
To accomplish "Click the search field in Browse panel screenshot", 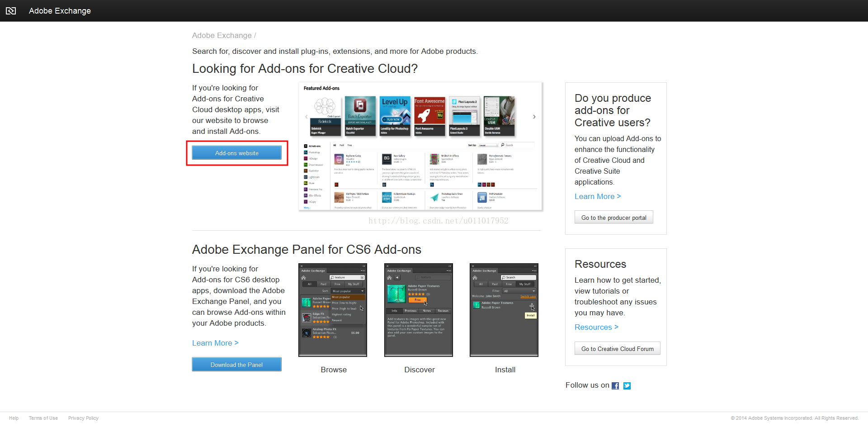I will (347, 277).
